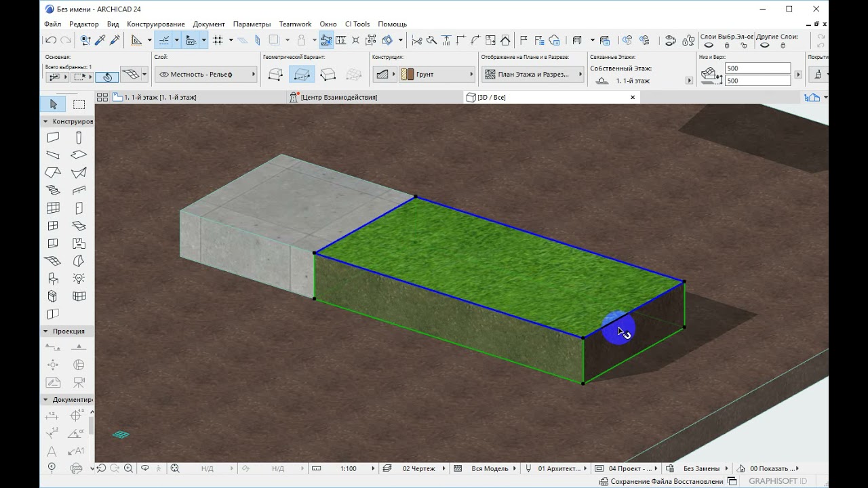This screenshot has height=488, width=868.
Task: Open Местность - Рельеф layer dropdown
Action: click(206, 75)
